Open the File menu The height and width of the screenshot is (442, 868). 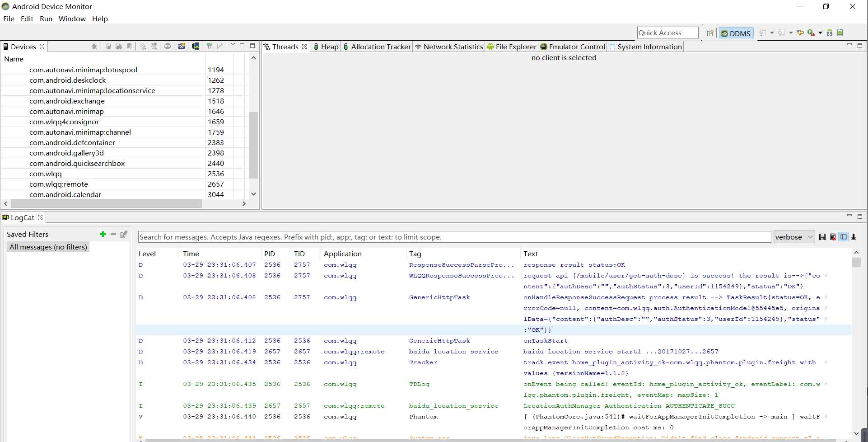coord(9,19)
